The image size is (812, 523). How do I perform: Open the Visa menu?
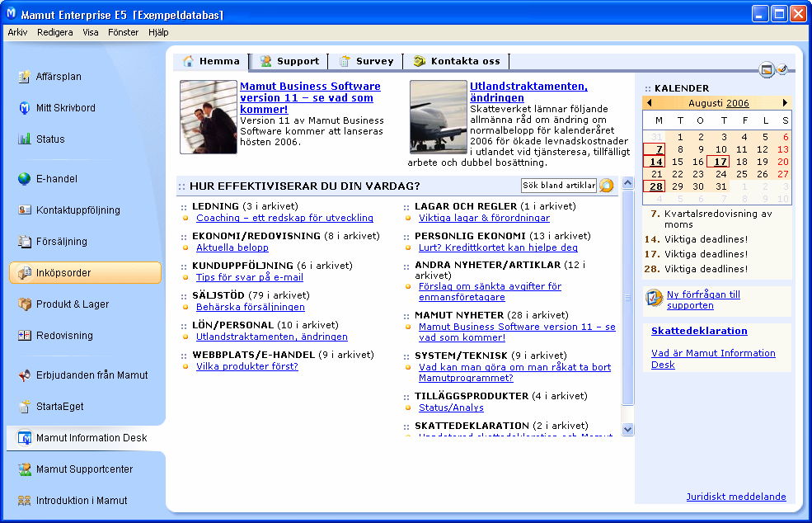[91, 32]
